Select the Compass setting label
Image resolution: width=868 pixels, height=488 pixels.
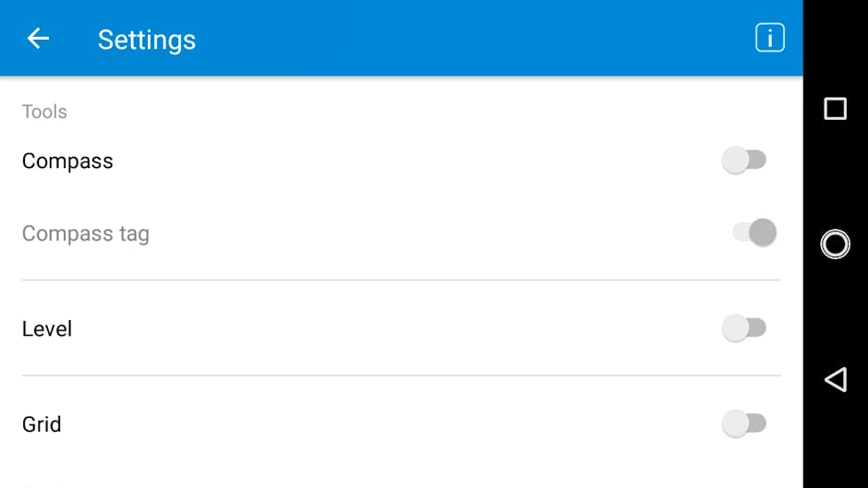tap(67, 161)
